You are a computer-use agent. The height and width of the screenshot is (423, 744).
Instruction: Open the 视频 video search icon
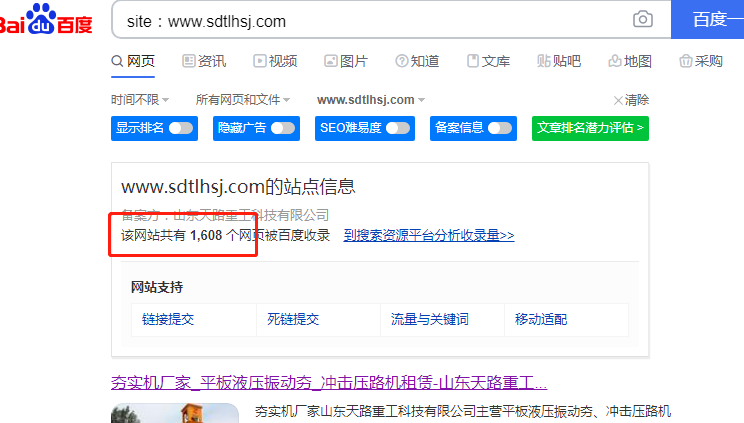tap(260, 61)
